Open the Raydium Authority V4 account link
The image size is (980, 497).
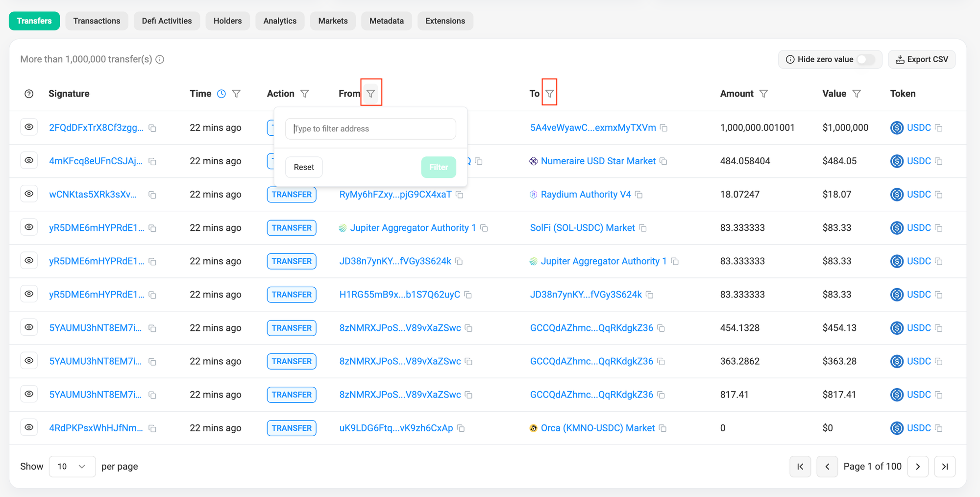click(586, 195)
